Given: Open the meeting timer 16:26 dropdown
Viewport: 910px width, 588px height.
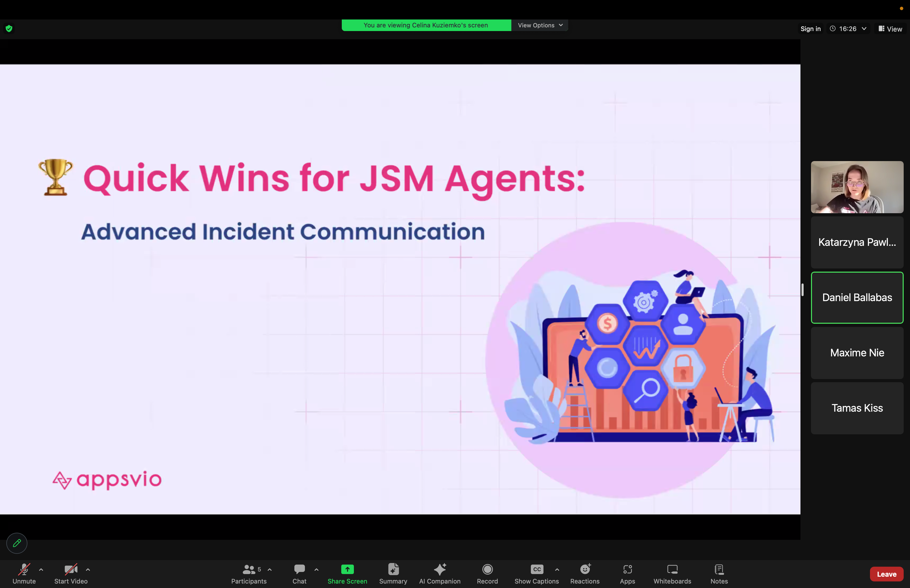Looking at the screenshot, I should 848,29.
